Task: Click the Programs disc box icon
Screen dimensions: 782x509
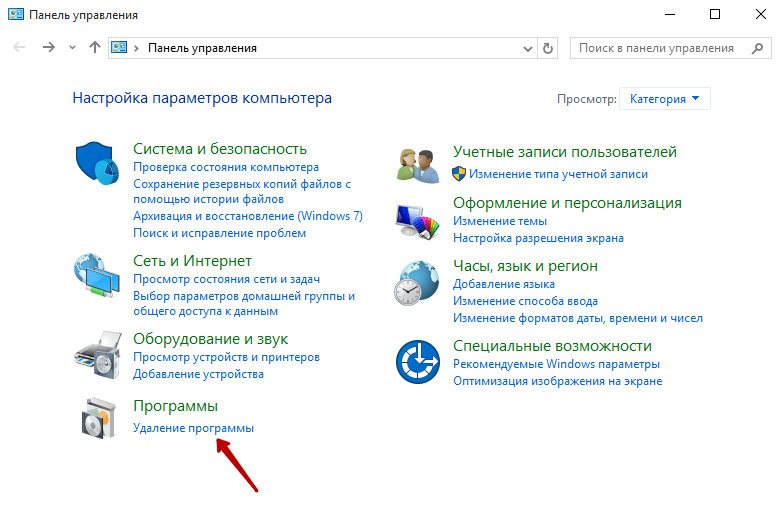Action: pos(98,418)
